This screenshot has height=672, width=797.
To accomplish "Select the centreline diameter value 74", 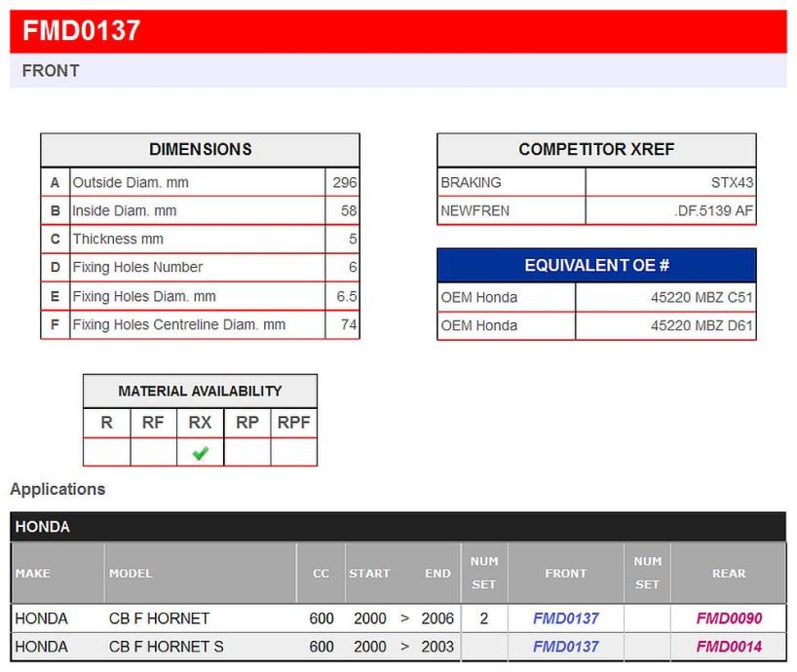I will pos(349,324).
